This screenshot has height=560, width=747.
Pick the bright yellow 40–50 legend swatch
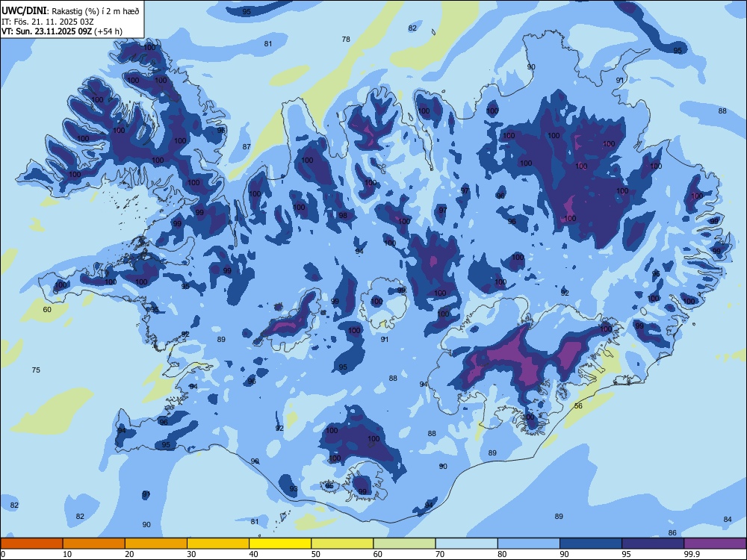pos(280,544)
